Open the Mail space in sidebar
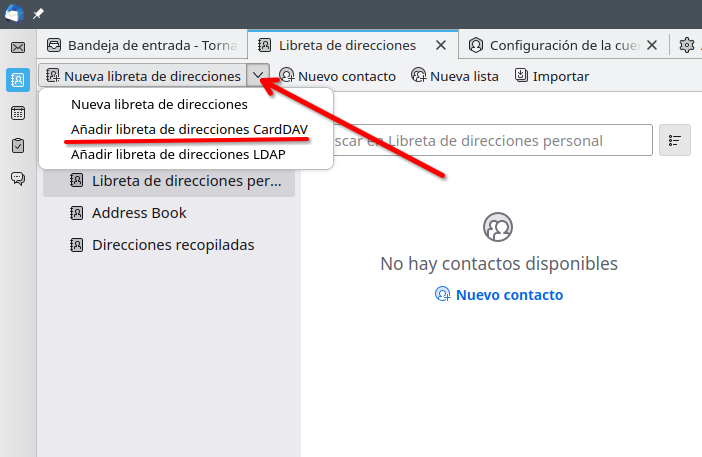This screenshot has width=702, height=457. pos(17,47)
